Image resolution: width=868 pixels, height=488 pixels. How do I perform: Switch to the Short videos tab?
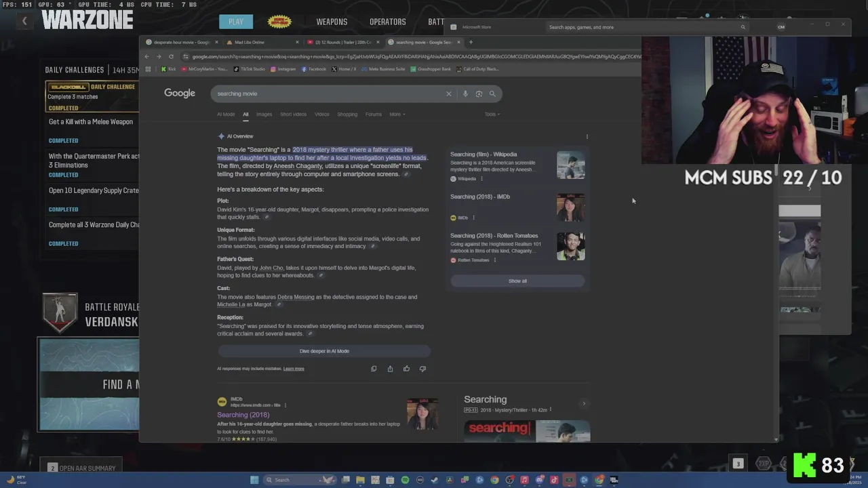coord(293,114)
